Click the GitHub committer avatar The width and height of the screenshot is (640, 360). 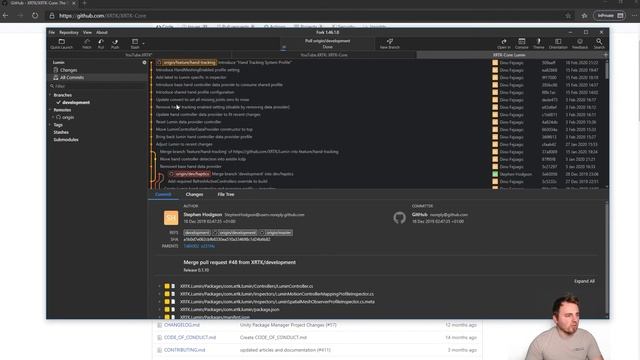(400, 218)
